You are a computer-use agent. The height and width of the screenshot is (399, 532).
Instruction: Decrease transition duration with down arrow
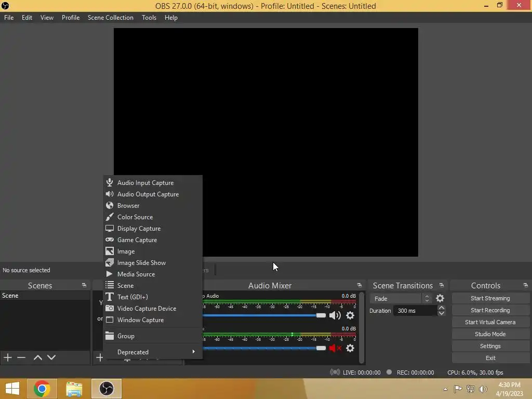point(442,313)
